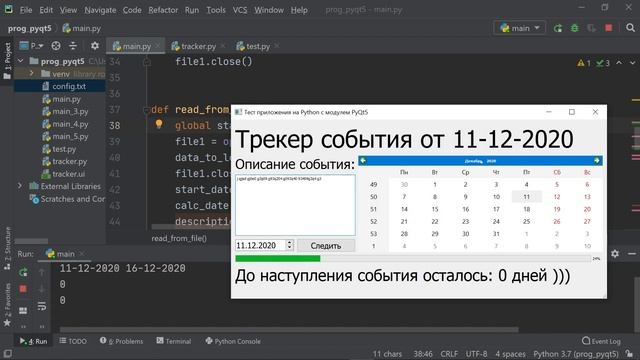Image resolution: width=640 pixels, height=360 pixels.
Task: Select tracker.ui in project tree
Action: tap(64, 174)
